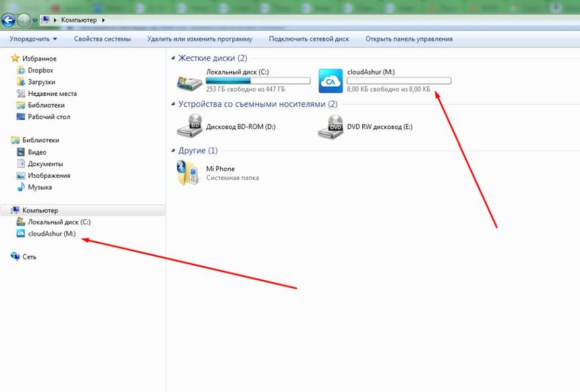Select Компьютер in the navigation pane

tap(40, 210)
